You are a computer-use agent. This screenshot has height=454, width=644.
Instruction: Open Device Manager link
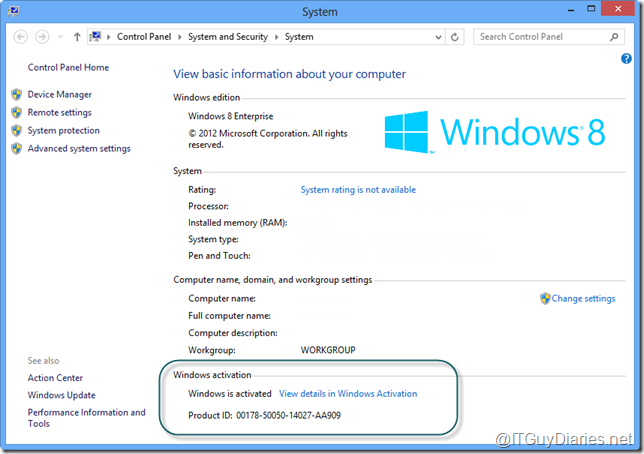pyautogui.click(x=60, y=94)
